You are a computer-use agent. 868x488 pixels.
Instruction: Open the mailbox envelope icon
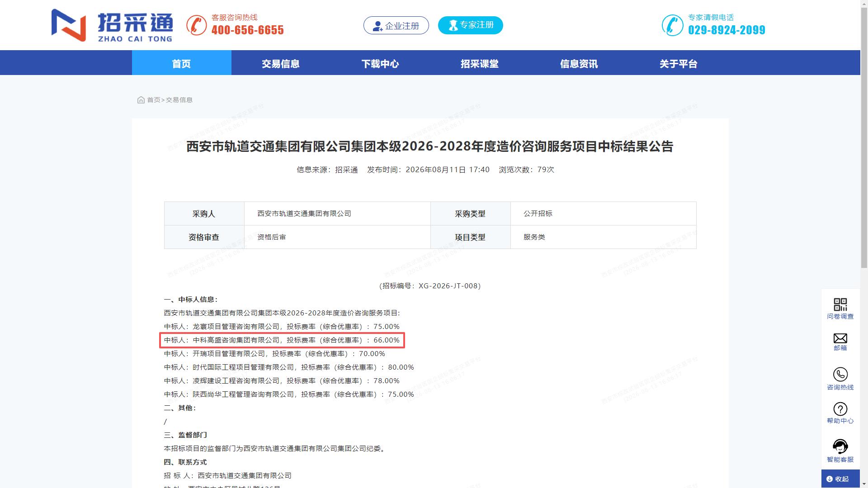[x=840, y=338]
